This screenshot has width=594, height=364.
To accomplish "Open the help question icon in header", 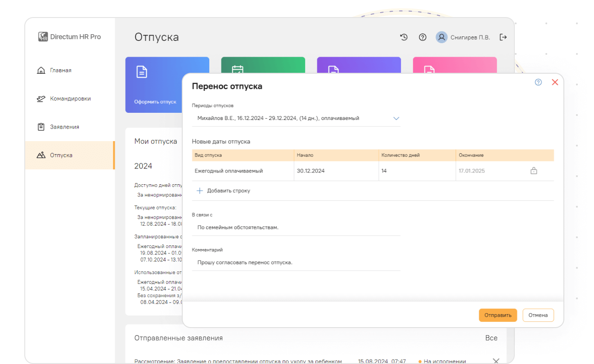I will (x=423, y=37).
